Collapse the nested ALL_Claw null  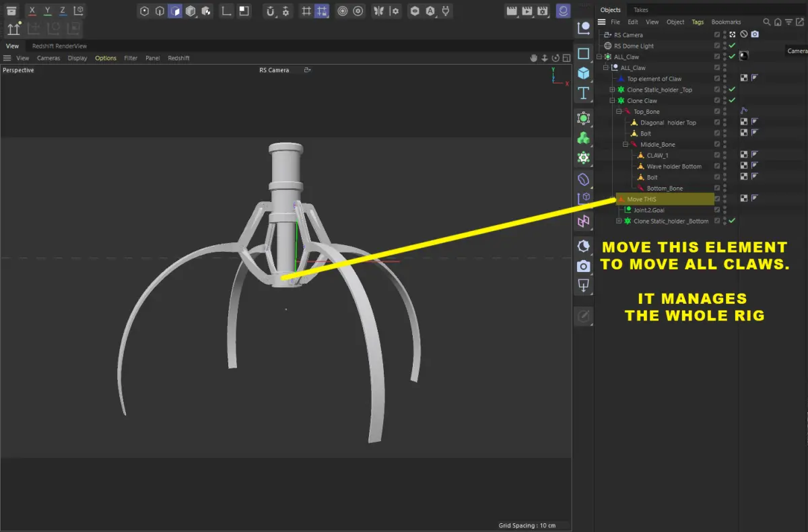[605, 68]
